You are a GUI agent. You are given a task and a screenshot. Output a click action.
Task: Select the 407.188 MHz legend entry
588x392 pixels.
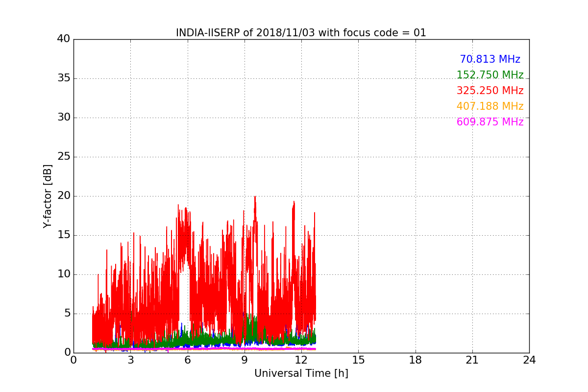(490, 106)
